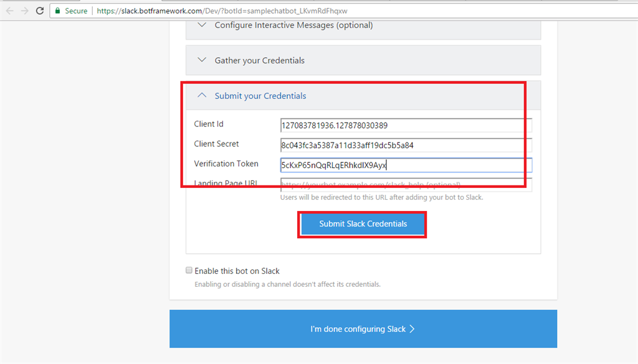Click the Verification Token input field
638x364 pixels.
[x=406, y=165]
